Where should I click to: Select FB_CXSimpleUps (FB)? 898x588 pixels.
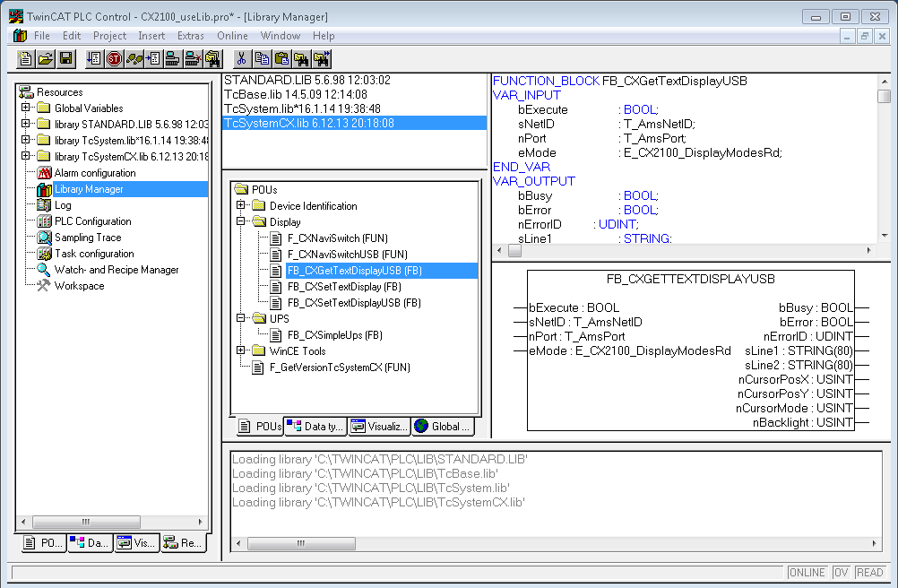tap(334, 335)
